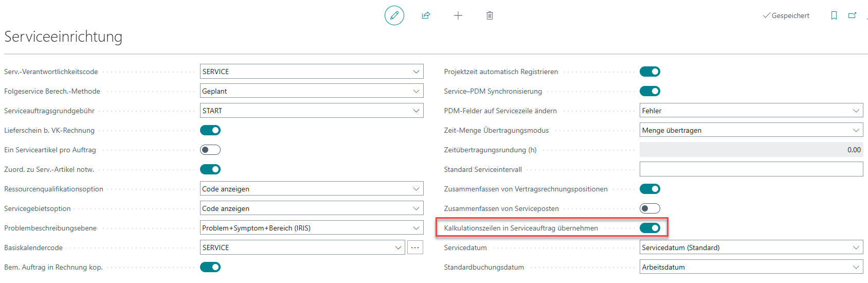Click the plus icon to create new

tap(458, 15)
